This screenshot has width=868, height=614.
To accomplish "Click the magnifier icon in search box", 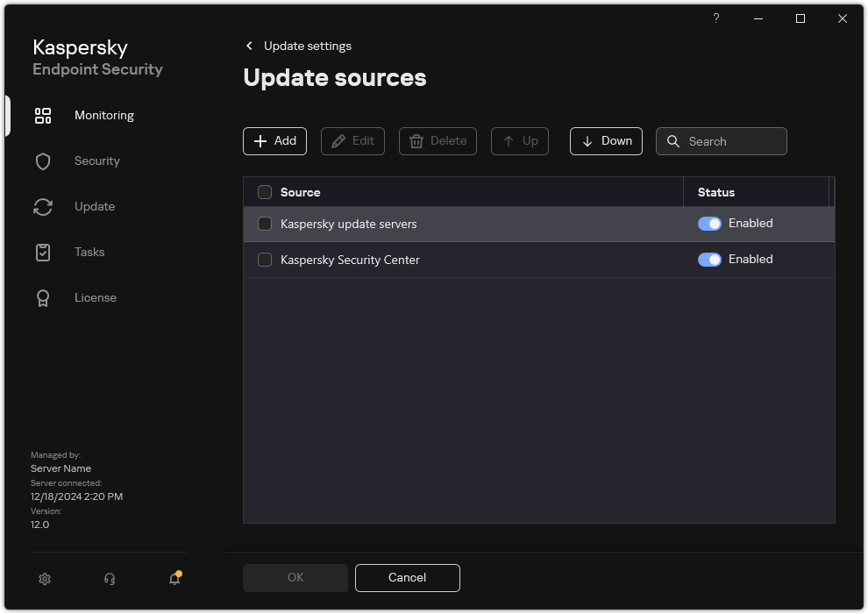I will click(x=672, y=141).
